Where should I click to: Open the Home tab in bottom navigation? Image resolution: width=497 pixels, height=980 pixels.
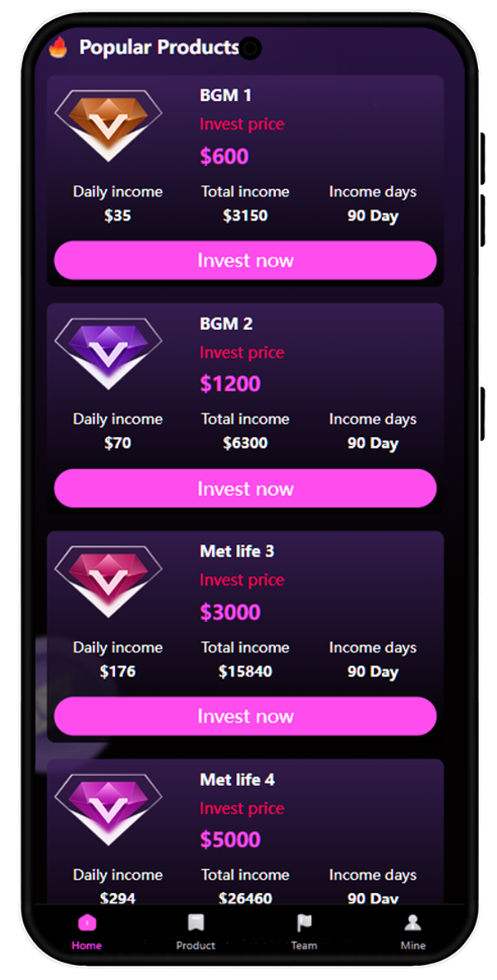tap(87, 931)
